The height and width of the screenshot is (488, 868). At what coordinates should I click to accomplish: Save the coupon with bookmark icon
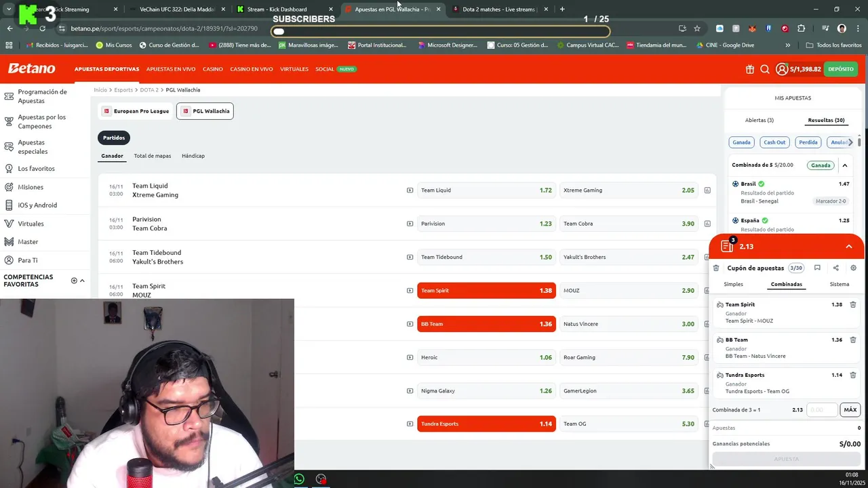817,268
